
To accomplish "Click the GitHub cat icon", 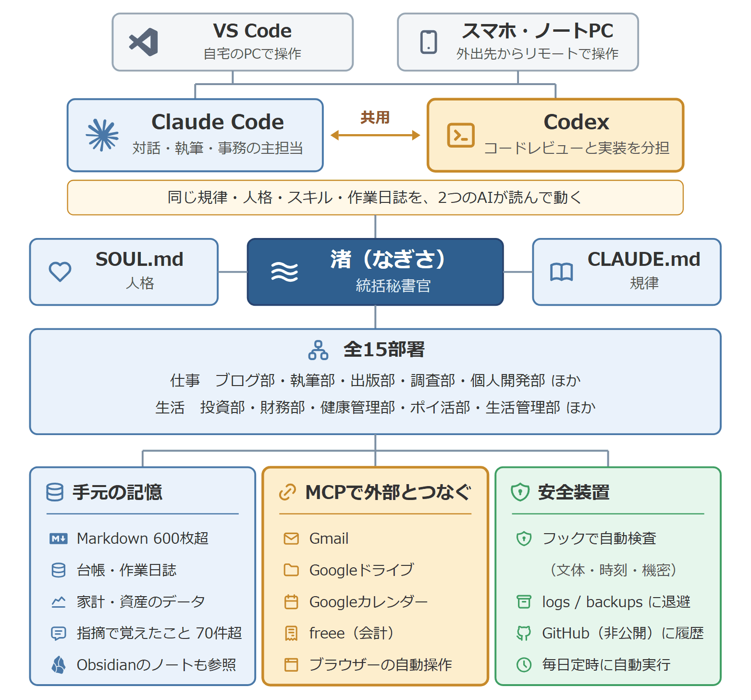I will tap(524, 634).
